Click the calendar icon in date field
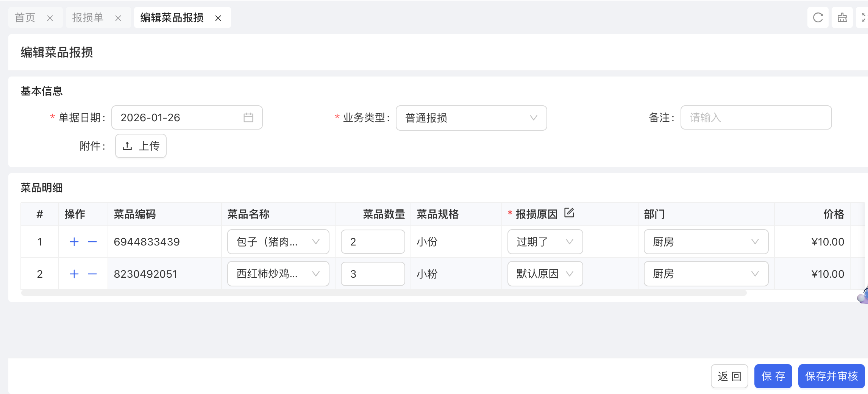868x394 pixels. [248, 117]
